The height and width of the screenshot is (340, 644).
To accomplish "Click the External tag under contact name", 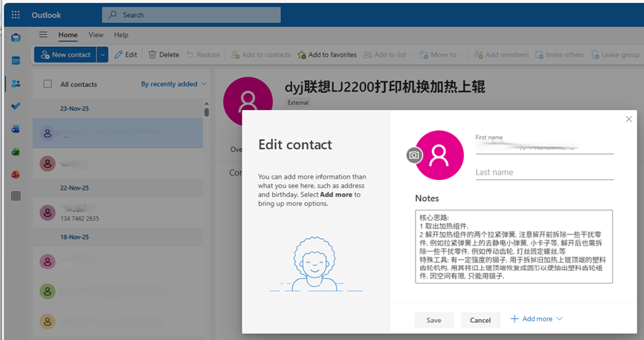I will tap(297, 103).
